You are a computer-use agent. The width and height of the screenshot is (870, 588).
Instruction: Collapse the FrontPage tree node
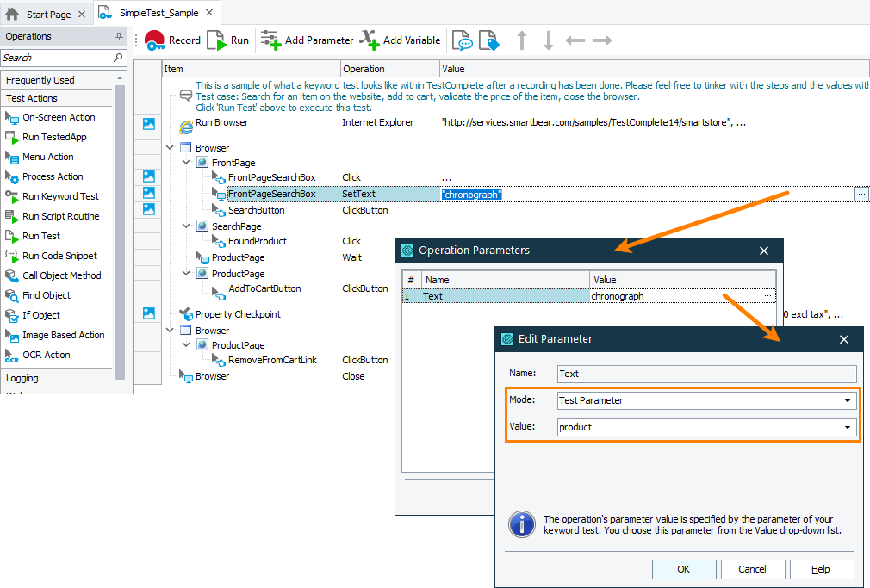(186, 162)
